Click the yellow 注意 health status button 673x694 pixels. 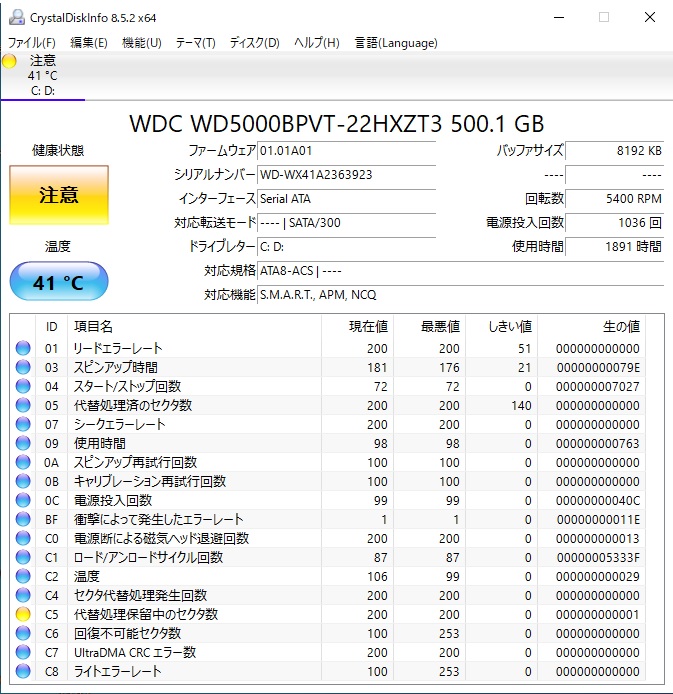click(x=59, y=195)
